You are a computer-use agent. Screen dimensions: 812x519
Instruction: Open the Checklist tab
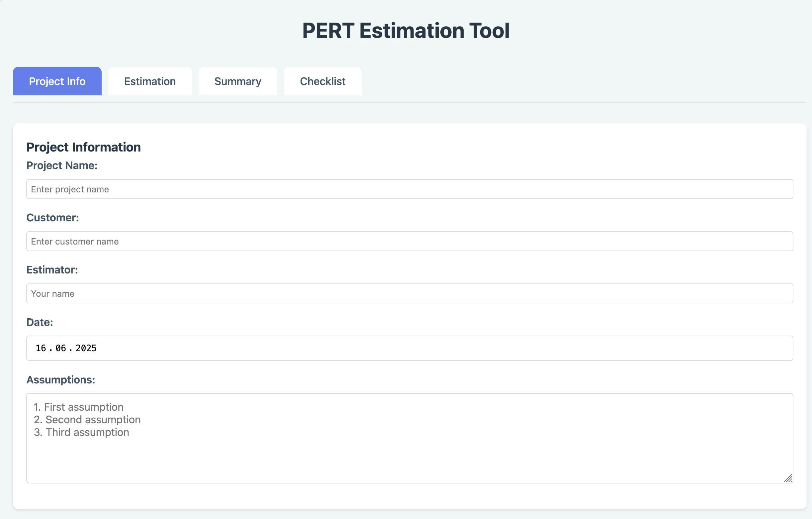coord(322,81)
